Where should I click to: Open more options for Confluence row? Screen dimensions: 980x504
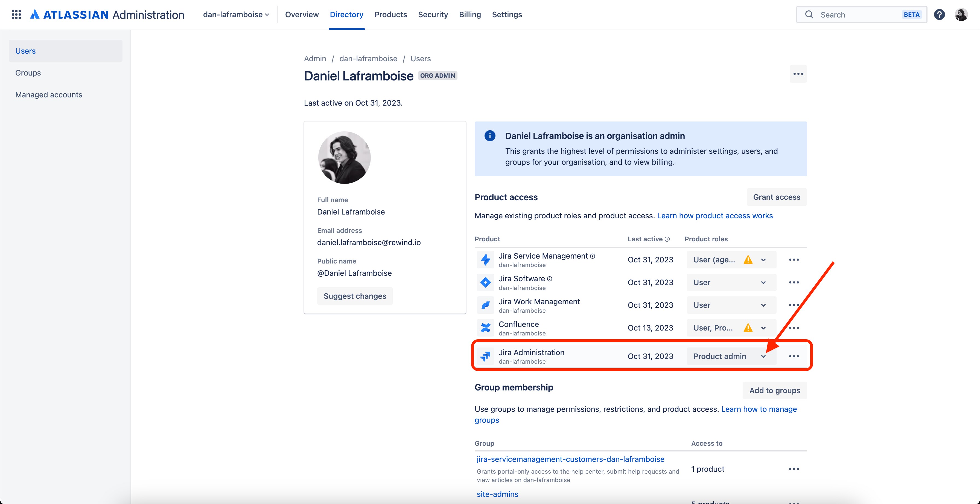(x=794, y=328)
